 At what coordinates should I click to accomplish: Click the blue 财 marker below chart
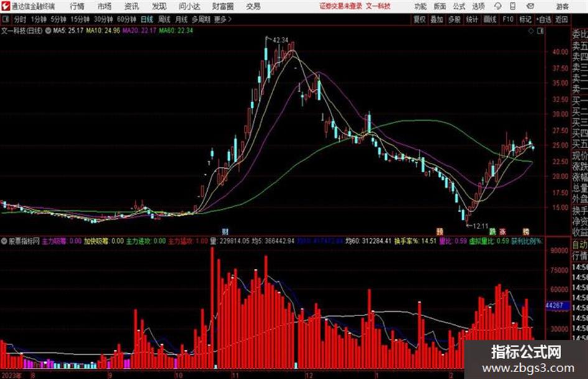pos(225,231)
